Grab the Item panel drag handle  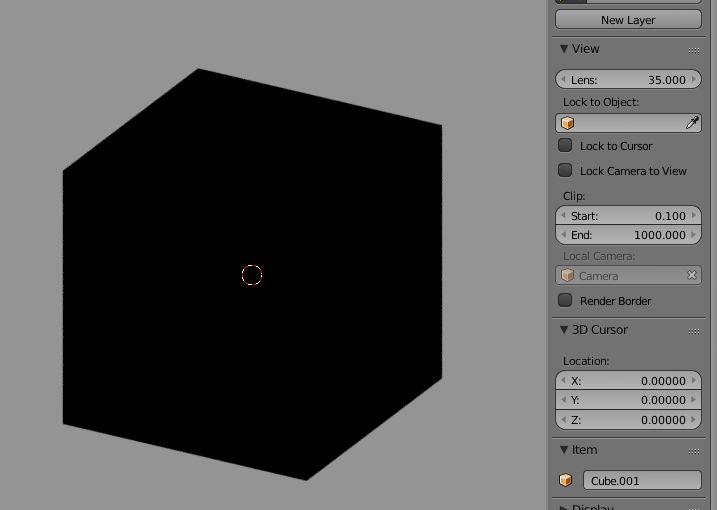tap(694, 451)
